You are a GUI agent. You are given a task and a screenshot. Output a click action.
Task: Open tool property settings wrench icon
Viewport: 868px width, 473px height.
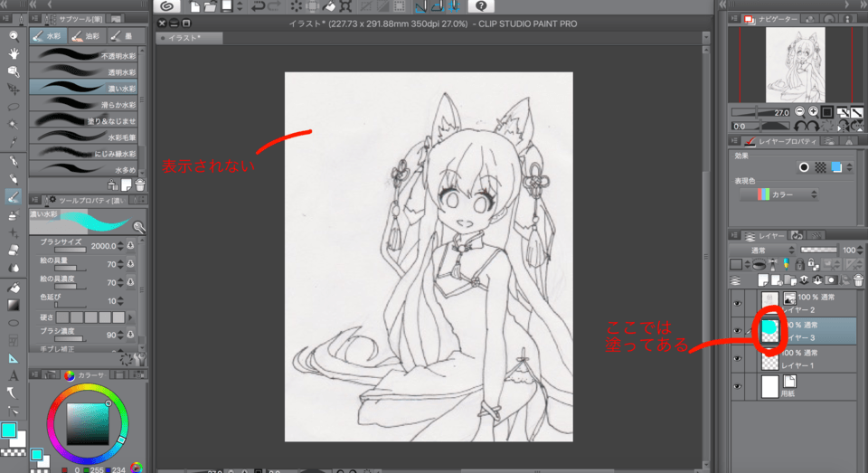(x=141, y=359)
